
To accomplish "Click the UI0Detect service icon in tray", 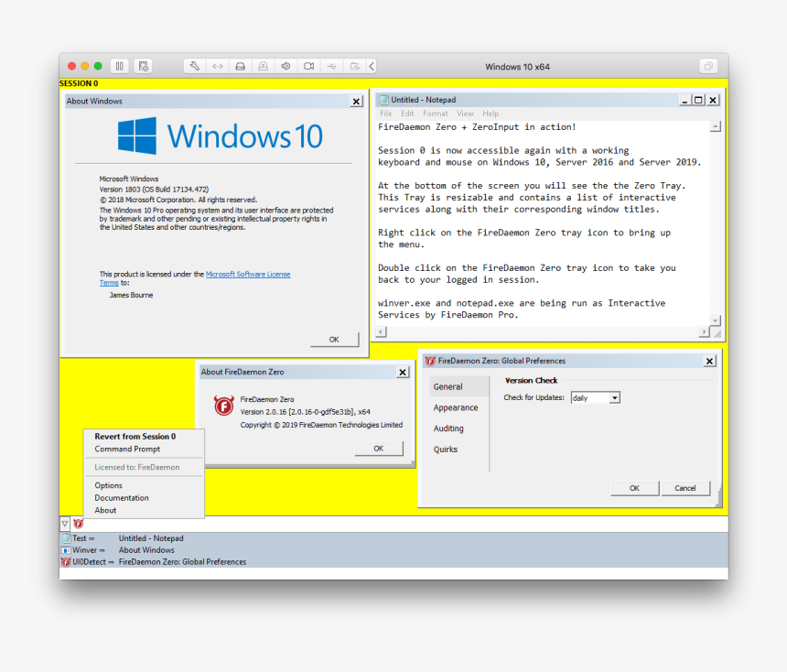I will (x=66, y=562).
